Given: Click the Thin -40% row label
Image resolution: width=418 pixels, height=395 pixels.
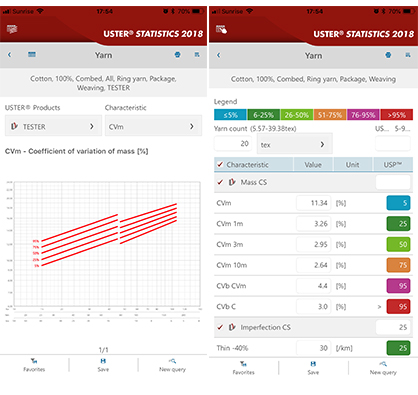Looking at the screenshot, I should point(232,348).
